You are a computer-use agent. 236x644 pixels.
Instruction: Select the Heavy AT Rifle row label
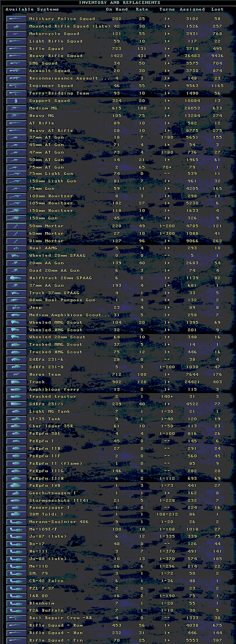(51, 130)
